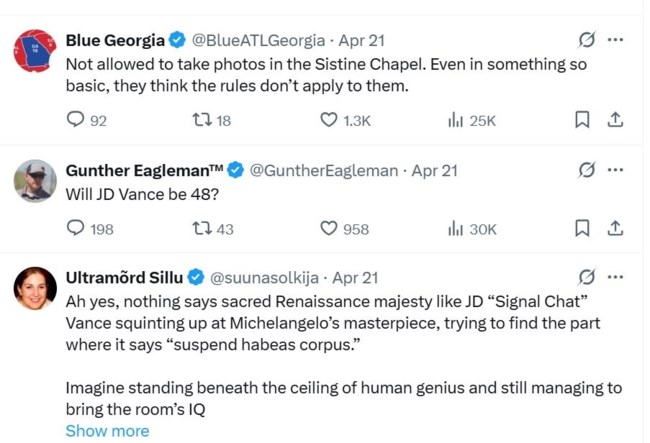Open Gunther Eagleman's profile picture
The height and width of the screenshot is (443, 650).
[x=35, y=181]
